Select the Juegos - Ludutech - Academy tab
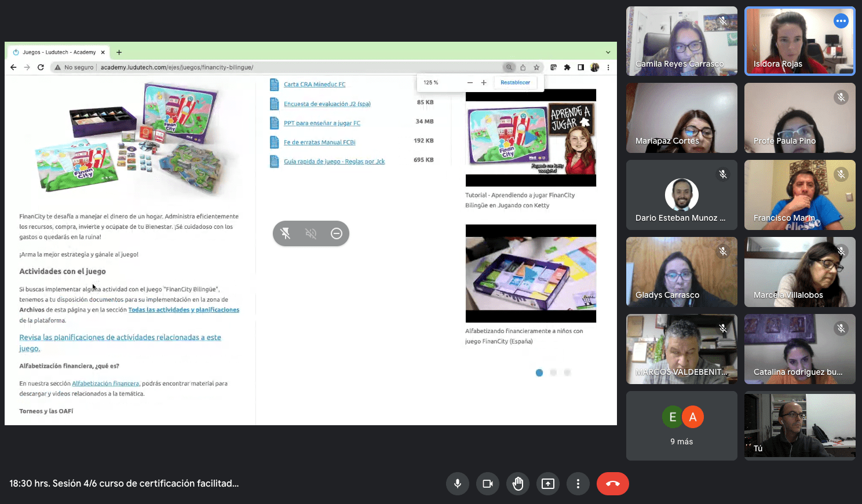The image size is (862, 504). 59,52
